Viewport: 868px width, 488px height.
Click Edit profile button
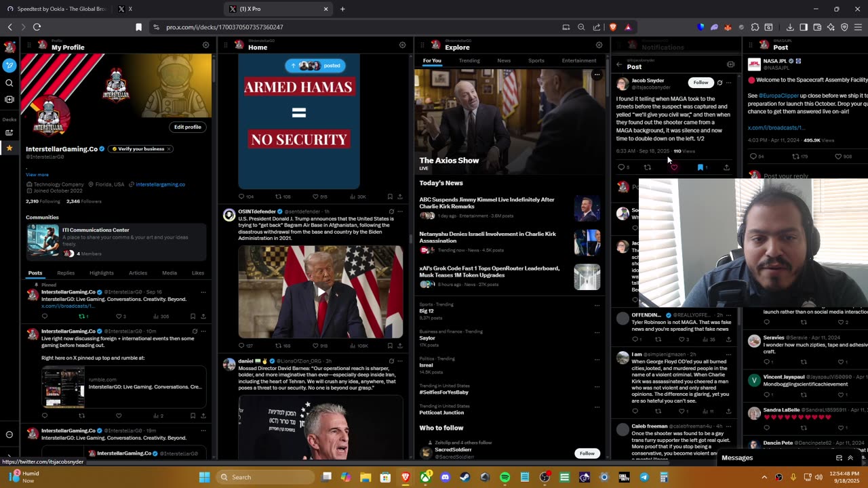click(188, 127)
